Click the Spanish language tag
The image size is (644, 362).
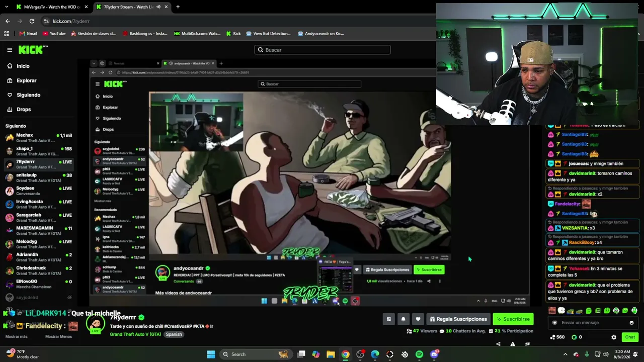point(174,334)
